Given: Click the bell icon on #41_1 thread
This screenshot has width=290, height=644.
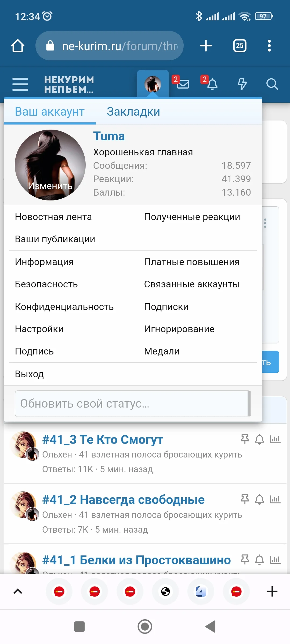Looking at the screenshot, I should click(259, 560).
